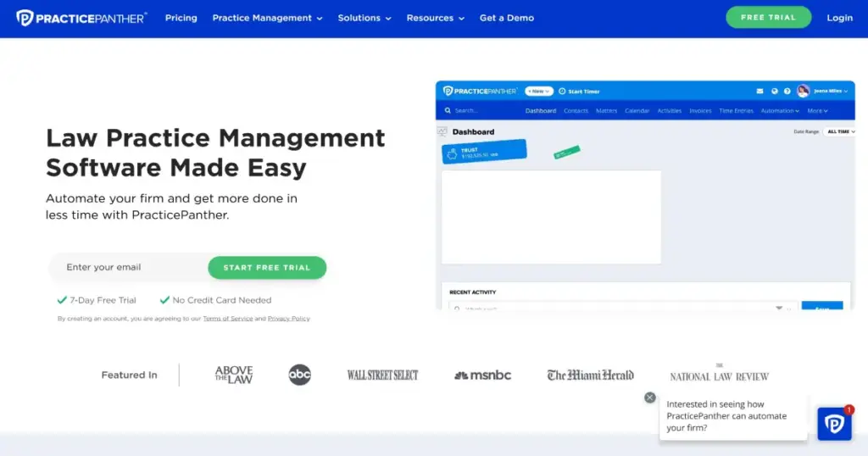
Task: Open the PracticePanther chat widget icon
Action: coord(834,424)
